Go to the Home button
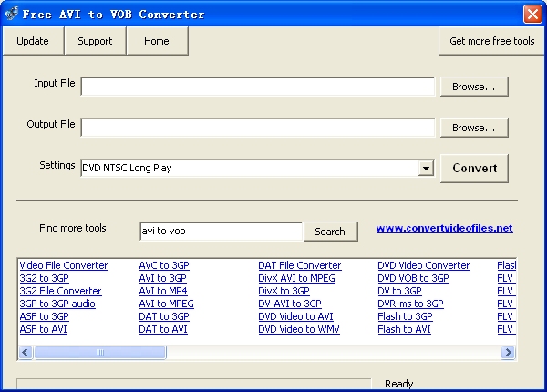This screenshot has width=547, height=392. [157, 41]
